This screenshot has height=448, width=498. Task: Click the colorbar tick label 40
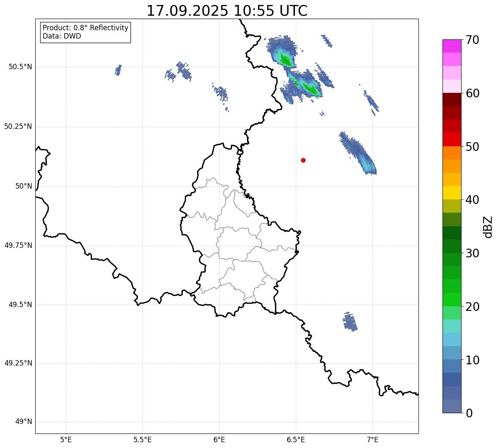click(x=472, y=200)
